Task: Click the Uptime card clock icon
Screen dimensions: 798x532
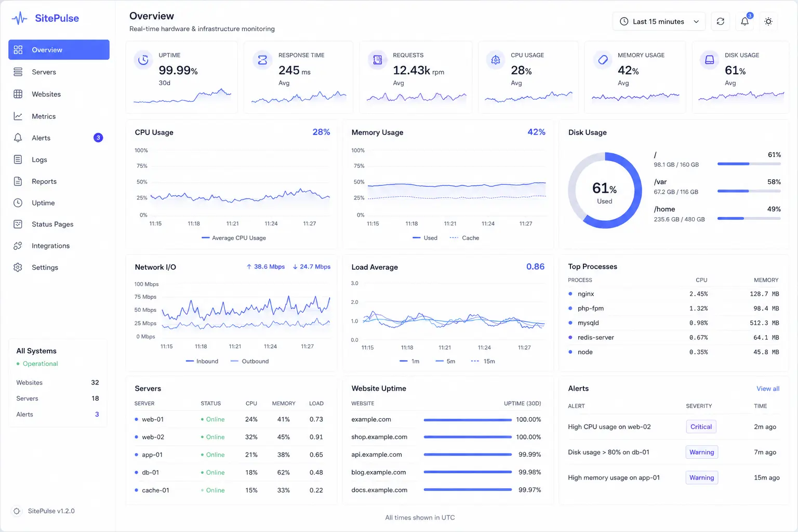Action: point(143,60)
